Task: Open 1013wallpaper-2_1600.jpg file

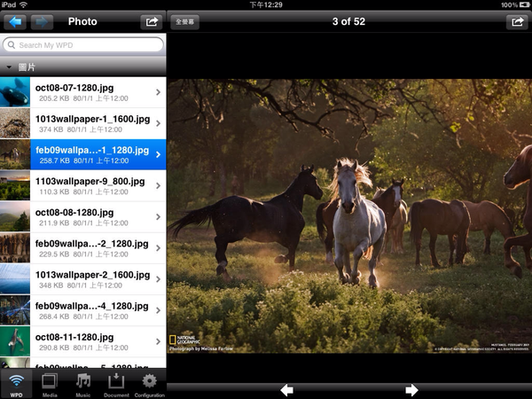Action: point(89,280)
